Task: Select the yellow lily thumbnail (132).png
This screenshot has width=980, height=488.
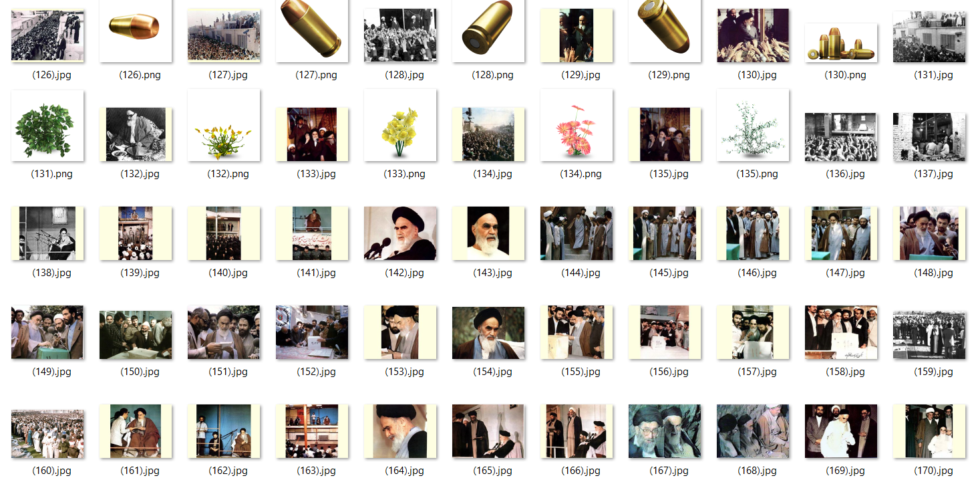Action: 224,126
